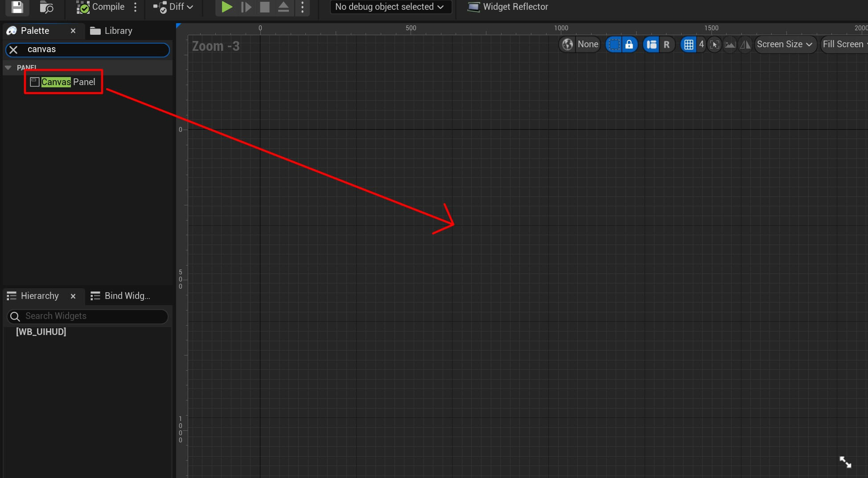Click the zoom to fit cursor icon
This screenshot has height=478, width=868.
(x=715, y=44)
